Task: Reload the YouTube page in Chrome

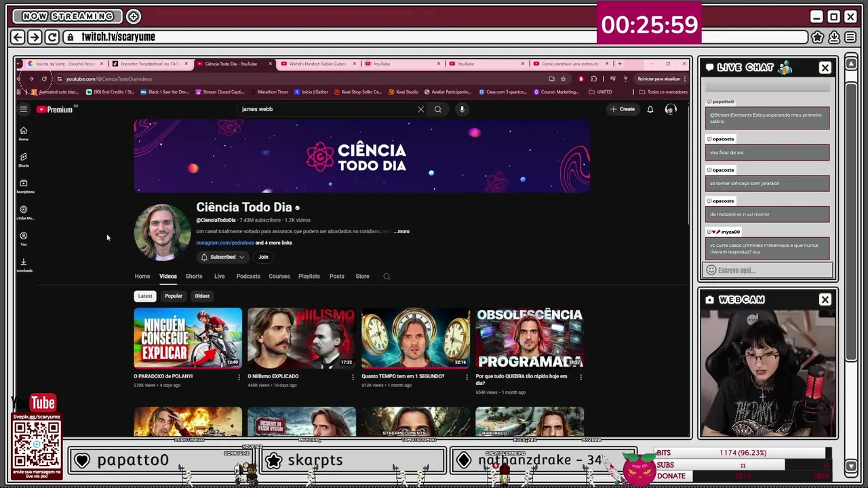Action: 44,79
